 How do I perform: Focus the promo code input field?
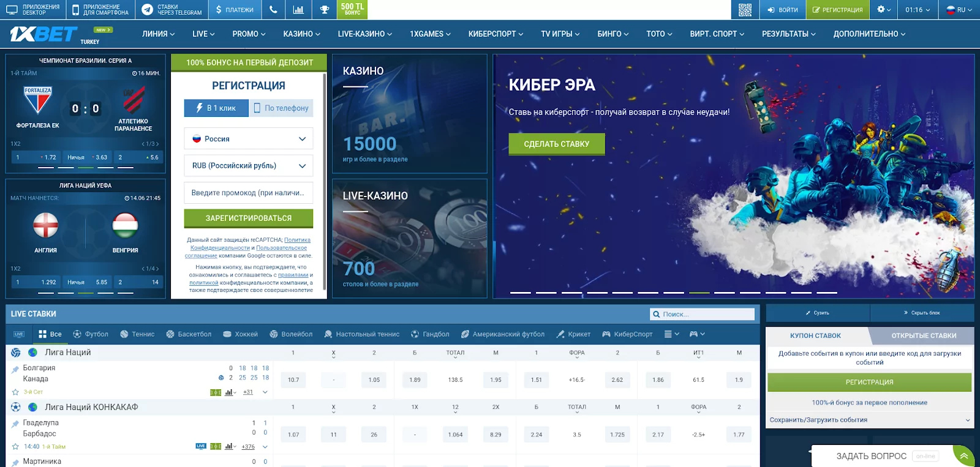(x=249, y=193)
